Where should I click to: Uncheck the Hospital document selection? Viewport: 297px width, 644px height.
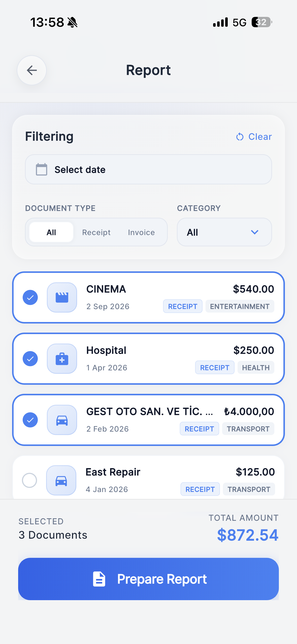(30, 359)
